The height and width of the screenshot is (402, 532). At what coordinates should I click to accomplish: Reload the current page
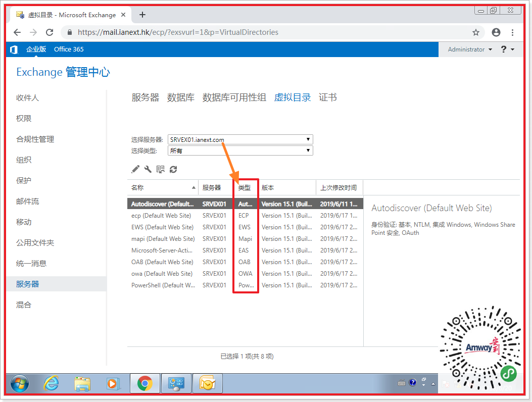click(x=50, y=32)
